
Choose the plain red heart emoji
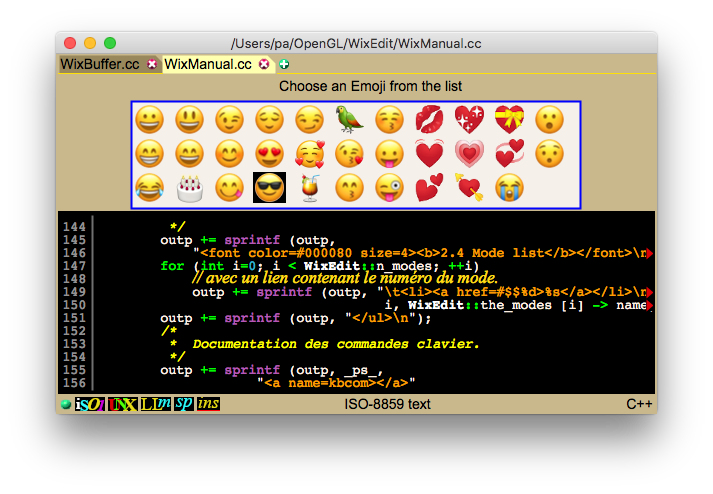point(429,154)
